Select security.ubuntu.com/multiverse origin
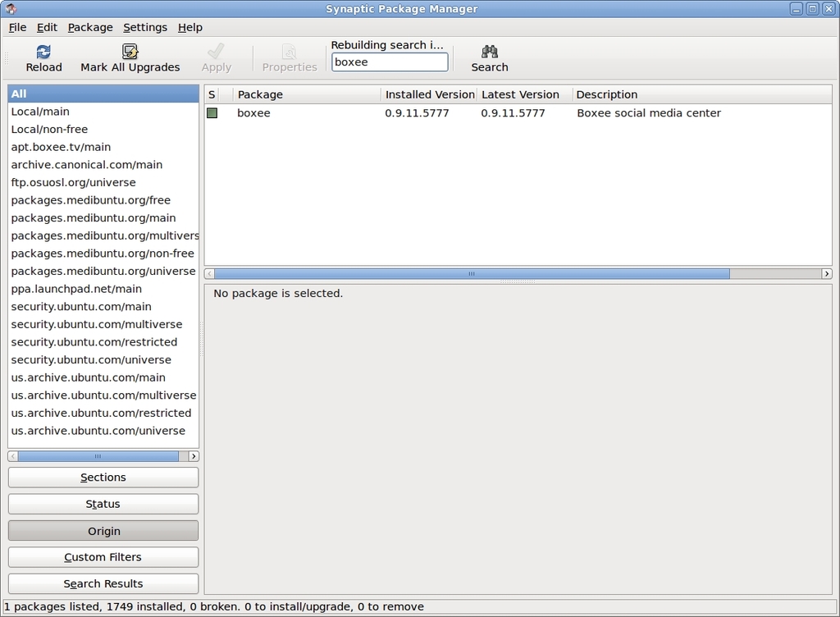 click(103, 324)
